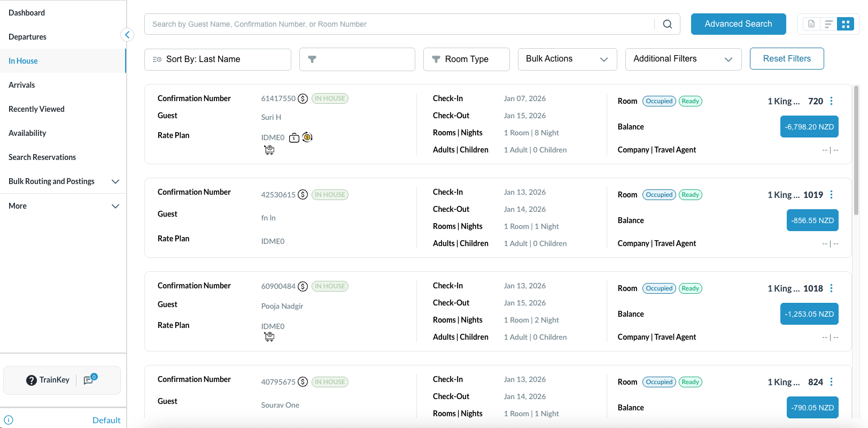Open Departures from the sidebar
Screen dimensions: 868x428
point(28,37)
